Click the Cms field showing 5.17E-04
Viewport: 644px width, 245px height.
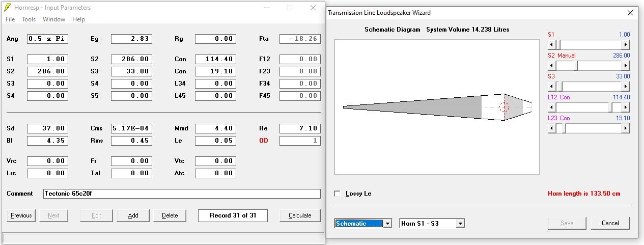click(x=131, y=128)
